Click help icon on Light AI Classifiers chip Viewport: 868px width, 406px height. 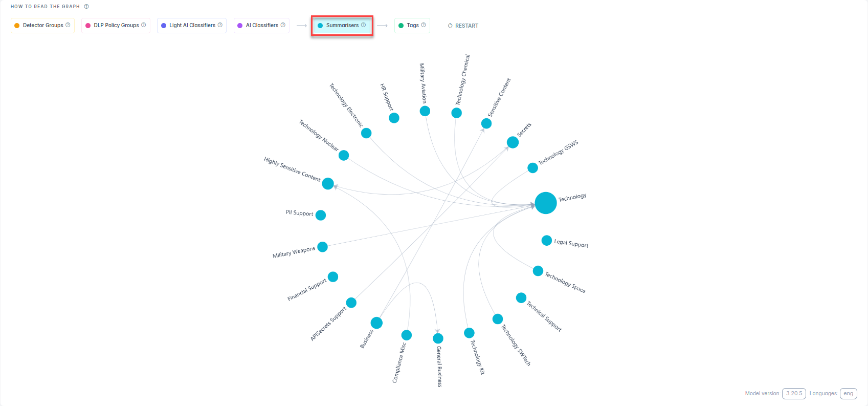click(220, 25)
